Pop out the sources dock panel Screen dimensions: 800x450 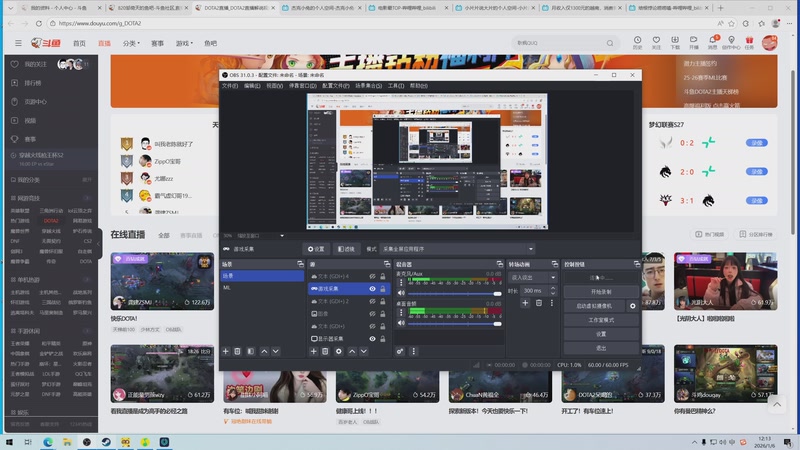(387, 264)
